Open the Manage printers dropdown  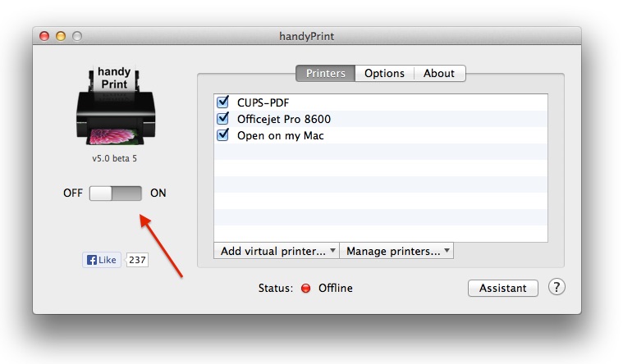point(396,251)
